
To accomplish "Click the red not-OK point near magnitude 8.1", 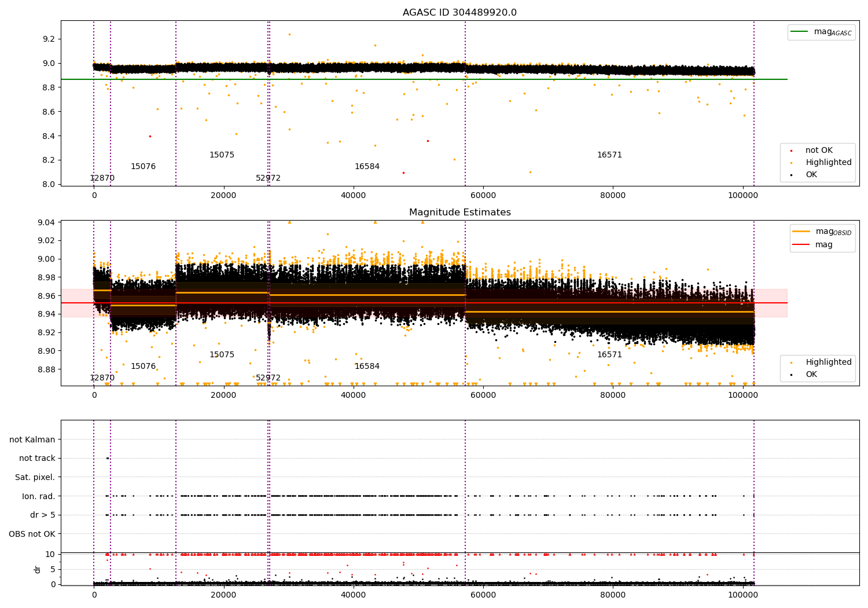I will 403,173.
